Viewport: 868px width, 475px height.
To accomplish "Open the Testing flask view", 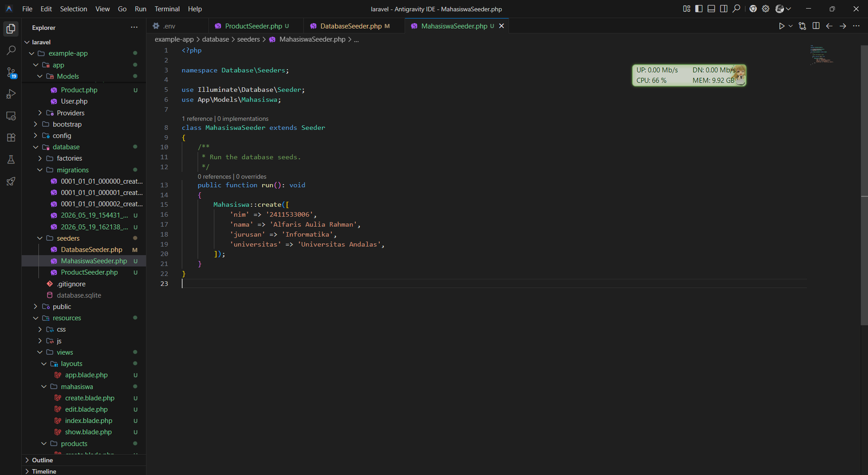I will 11,160.
